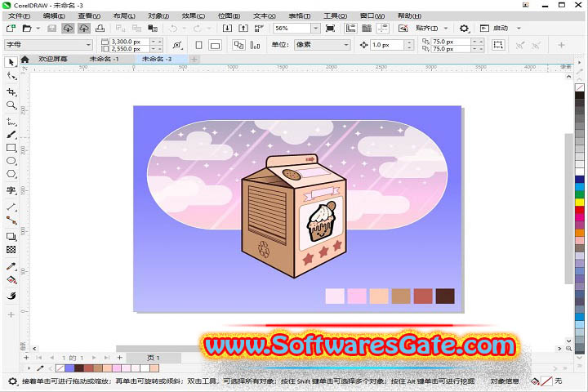
Task: Expand the 贴齐 snap-to dropdown
Action: coord(446,28)
